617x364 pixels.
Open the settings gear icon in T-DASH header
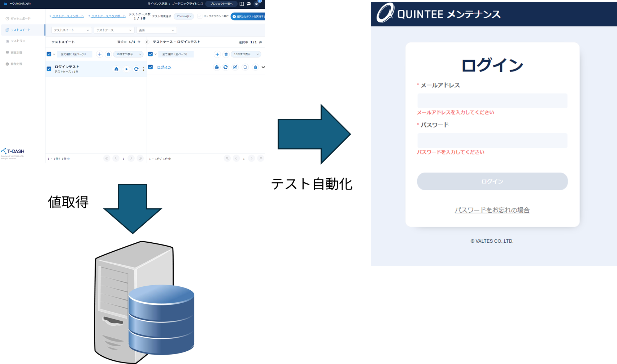coord(257,4)
